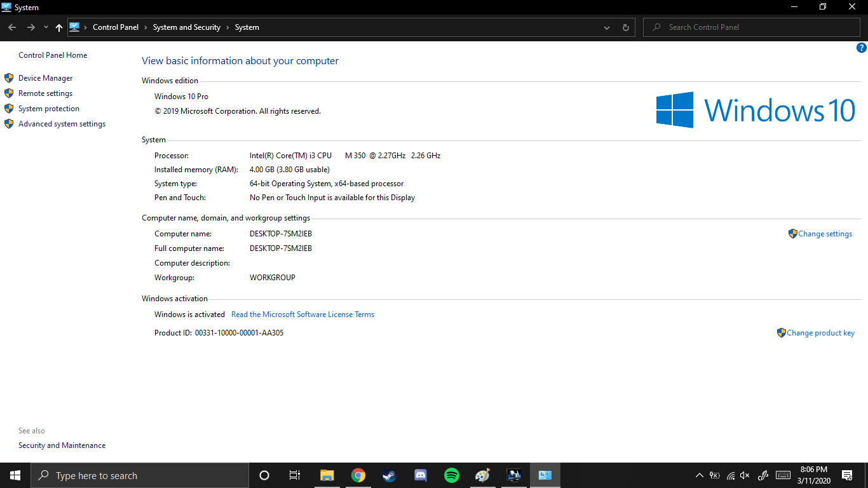Open Security and Maintenance link
Image resolution: width=868 pixels, height=488 pixels.
point(62,445)
